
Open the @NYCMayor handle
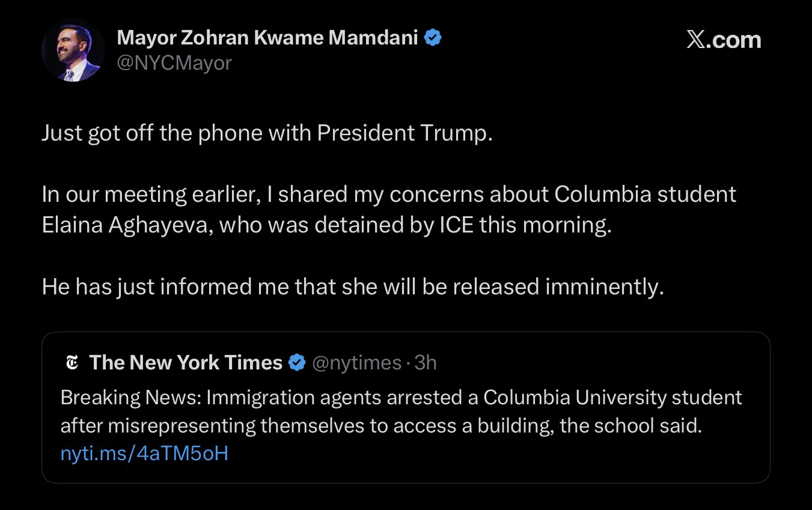pyautogui.click(x=174, y=62)
